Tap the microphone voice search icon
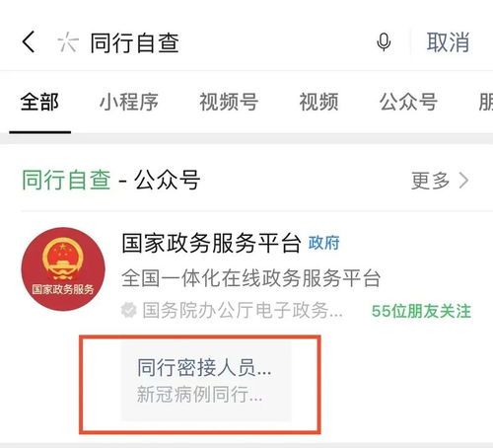493x448 pixels. click(x=384, y=42)
